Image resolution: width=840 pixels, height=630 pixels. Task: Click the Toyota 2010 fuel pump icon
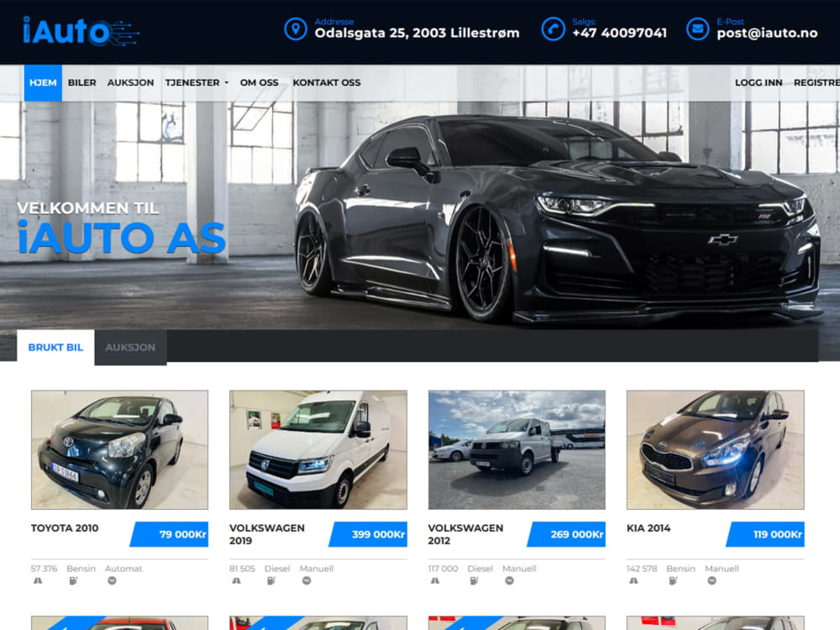(x=73, y=580)
